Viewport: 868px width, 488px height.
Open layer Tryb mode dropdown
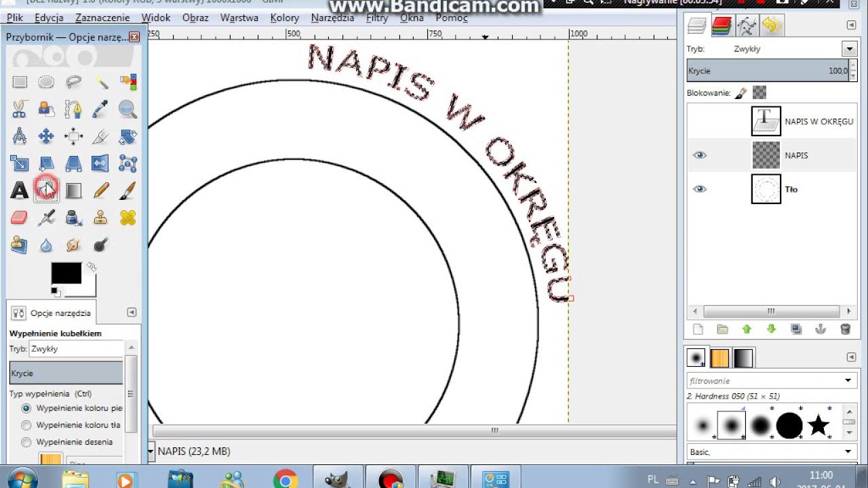coord(849,49)
